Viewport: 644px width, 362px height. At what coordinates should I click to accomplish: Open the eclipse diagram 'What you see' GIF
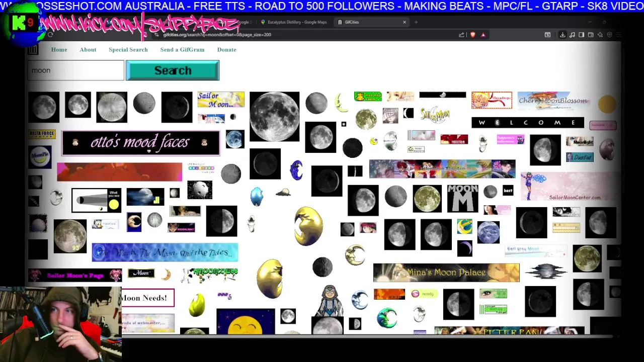click(97, 201)
